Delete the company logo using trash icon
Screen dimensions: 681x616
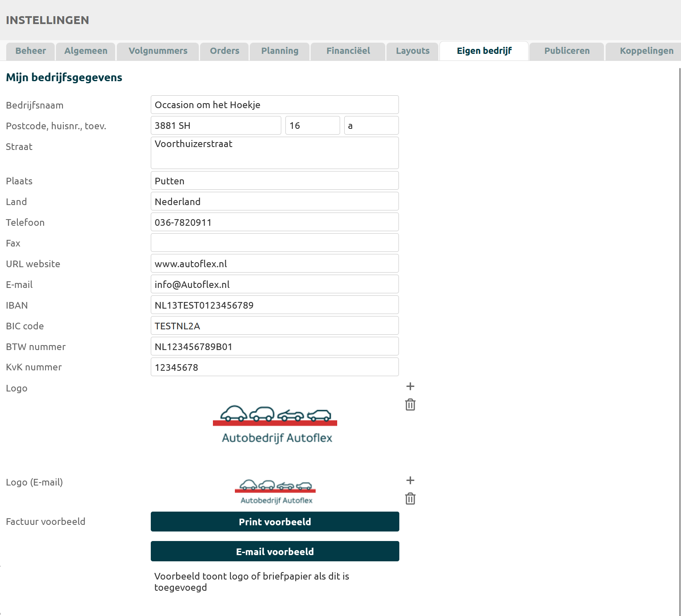[x=410, y=405]
